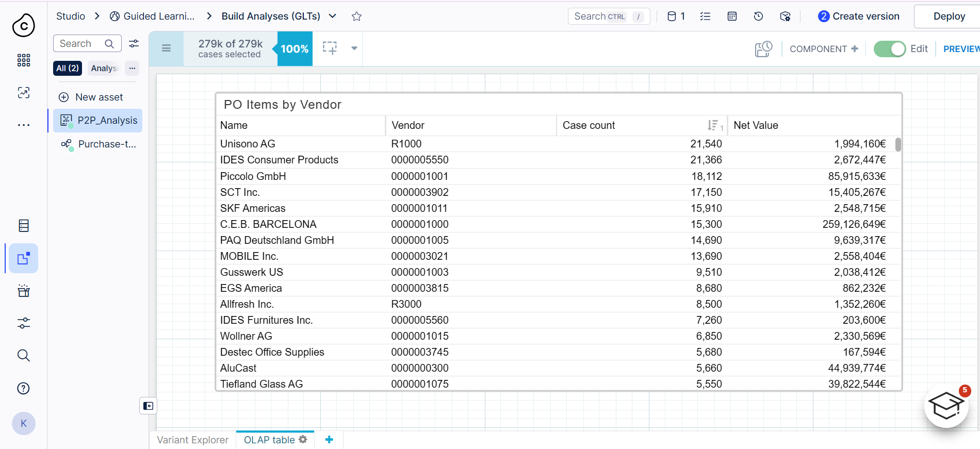Open the help question mark icon
Screen dimensions: 980x449
tap(24, 389)
